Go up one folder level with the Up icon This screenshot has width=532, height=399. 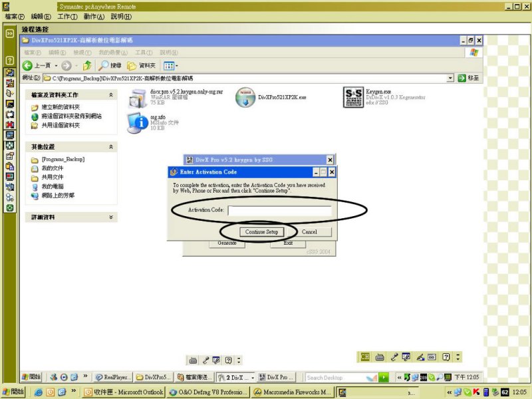[x=87, y=65]
